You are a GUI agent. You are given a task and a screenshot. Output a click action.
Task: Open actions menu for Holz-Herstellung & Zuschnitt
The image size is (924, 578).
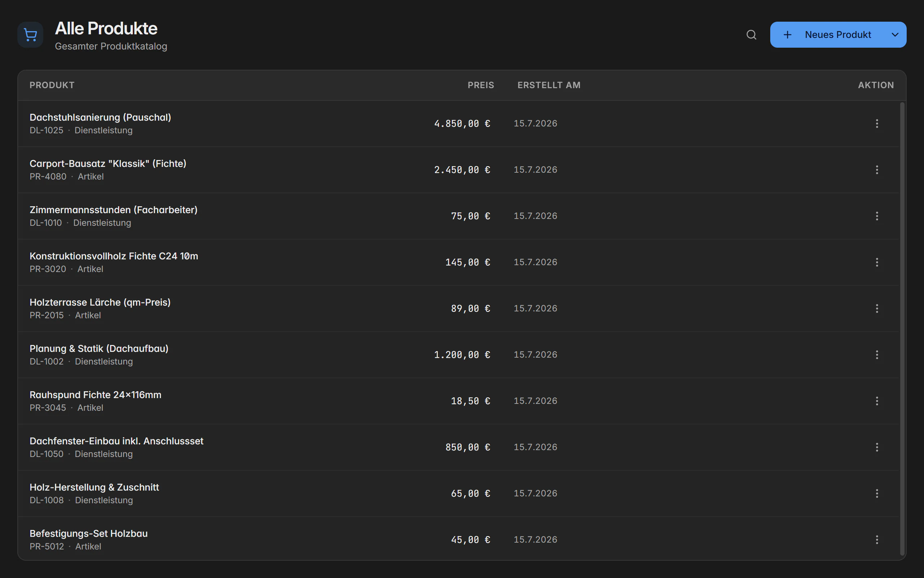877,493
